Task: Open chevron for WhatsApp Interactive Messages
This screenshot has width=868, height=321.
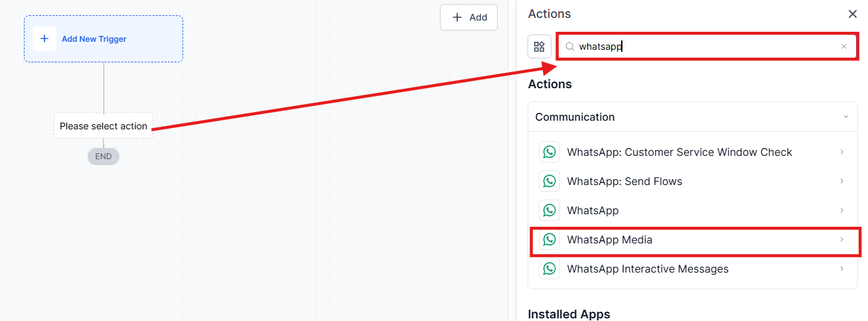Action: (842, 269)
